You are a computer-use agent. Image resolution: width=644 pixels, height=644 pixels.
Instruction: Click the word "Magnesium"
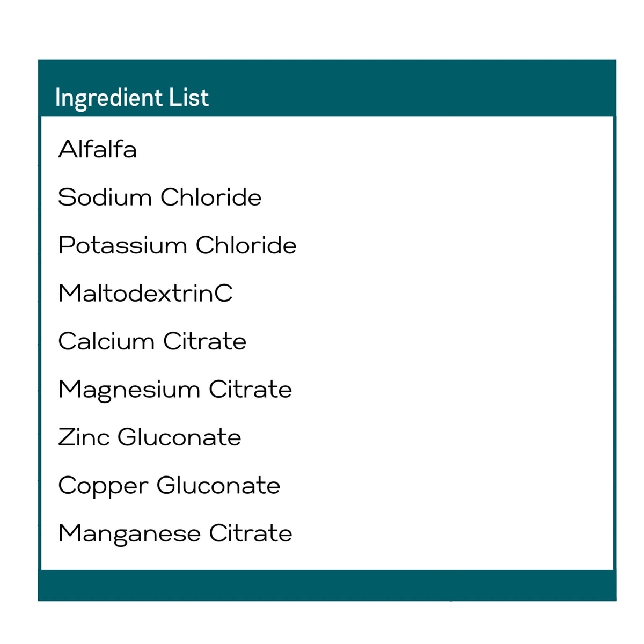click(x=129, y=390)
